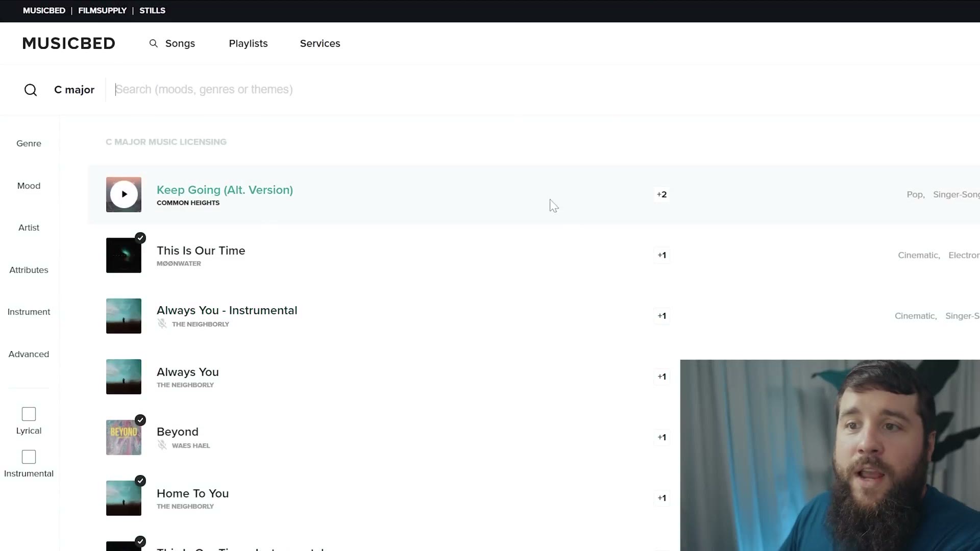
Task: Open the Services menu
Action: (x=320, y=44)
